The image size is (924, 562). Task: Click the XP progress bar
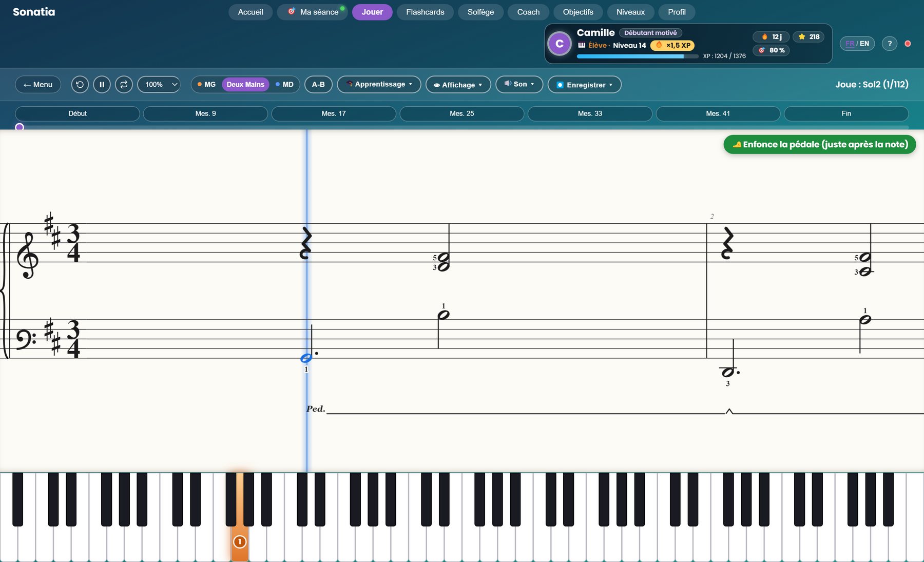(638, 56)
